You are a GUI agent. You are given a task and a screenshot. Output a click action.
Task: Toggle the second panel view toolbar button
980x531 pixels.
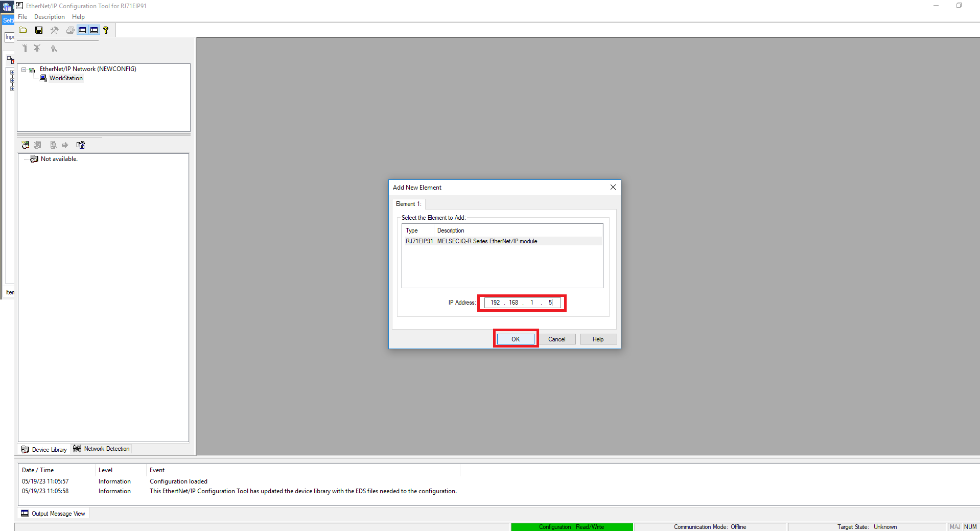coord(94,30)
